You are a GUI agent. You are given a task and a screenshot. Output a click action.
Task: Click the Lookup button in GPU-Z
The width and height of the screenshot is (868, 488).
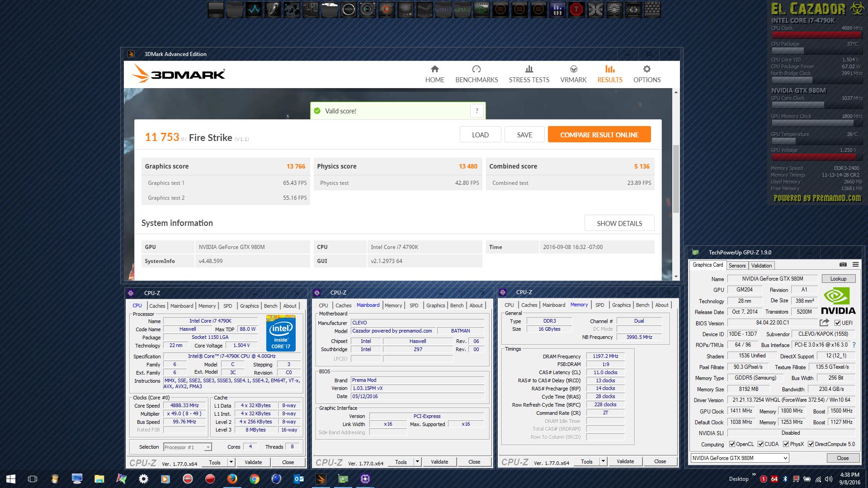tap(838, 279)
